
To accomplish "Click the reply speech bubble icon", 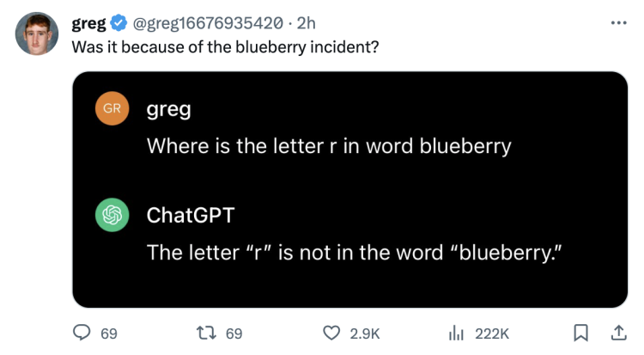I will [82, 333].
